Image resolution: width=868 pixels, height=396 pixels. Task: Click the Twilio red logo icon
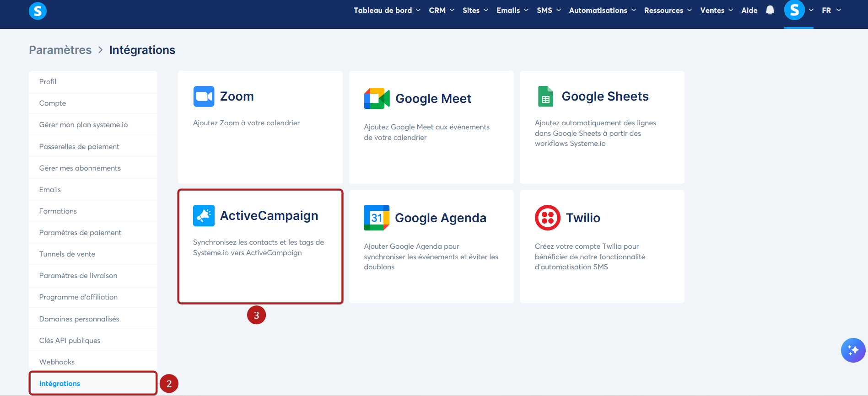click(x=548, y=218)
